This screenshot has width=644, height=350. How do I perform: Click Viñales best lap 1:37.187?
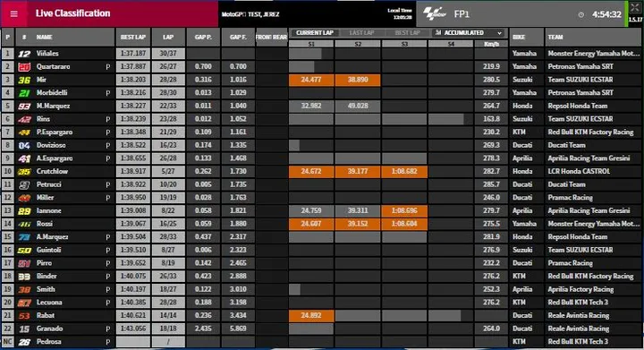tap(133, 54)
